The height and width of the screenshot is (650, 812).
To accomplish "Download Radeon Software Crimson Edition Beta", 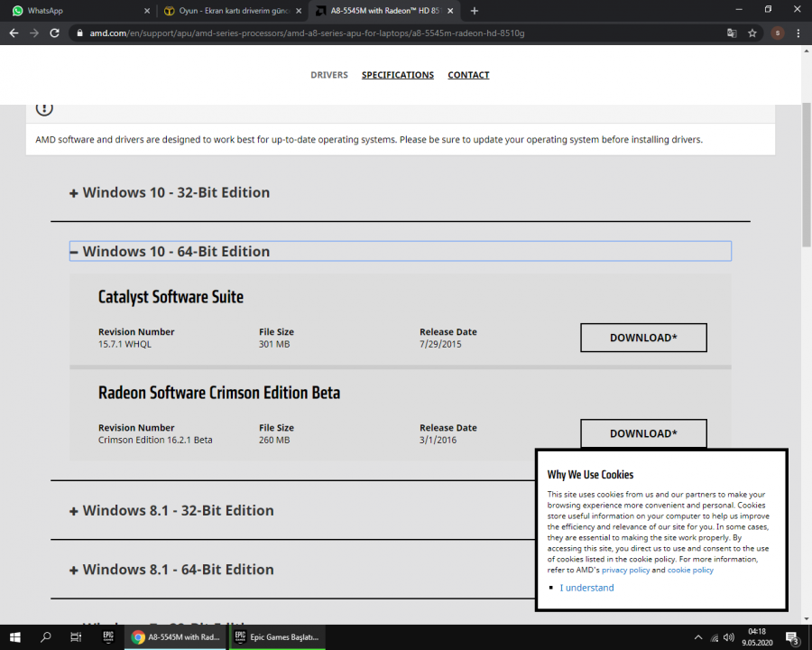I will (x=643, y=433).
